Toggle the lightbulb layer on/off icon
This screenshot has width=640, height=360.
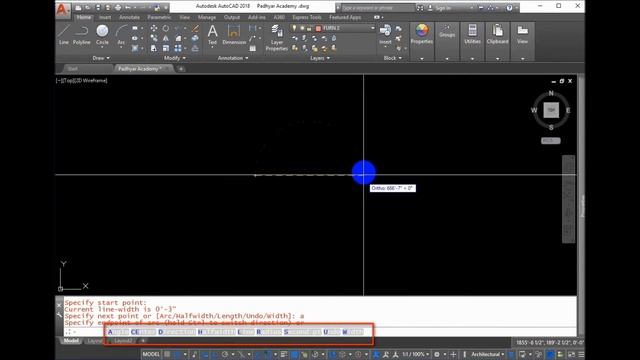pyautogui.click(x=294, y=28)
